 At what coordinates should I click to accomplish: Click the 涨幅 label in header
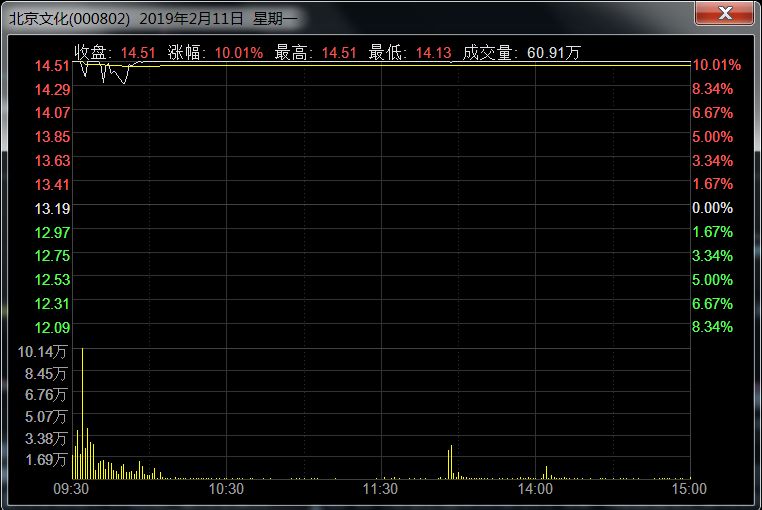point(187,52)
